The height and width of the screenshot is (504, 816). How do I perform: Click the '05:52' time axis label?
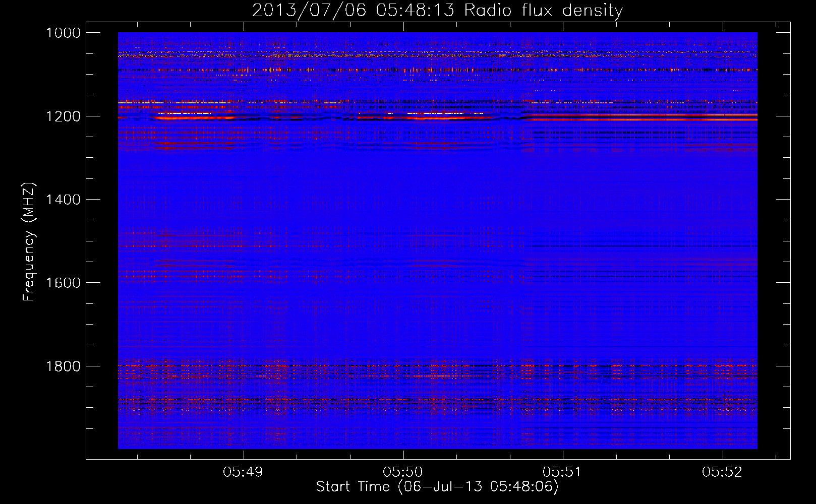pyautogui.click(x=722, y=472)
